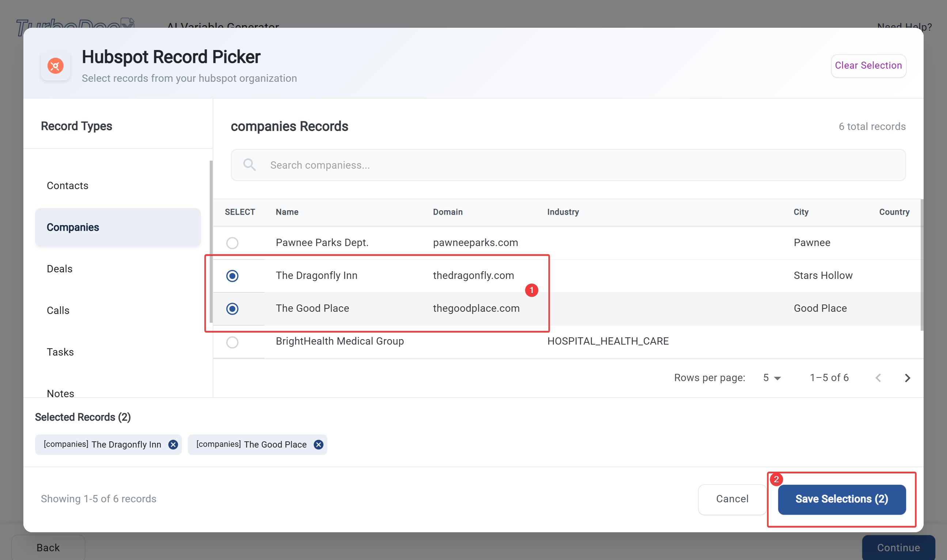947x560 pixels.
Task: Click the Search companies input field
Action: 568,165
